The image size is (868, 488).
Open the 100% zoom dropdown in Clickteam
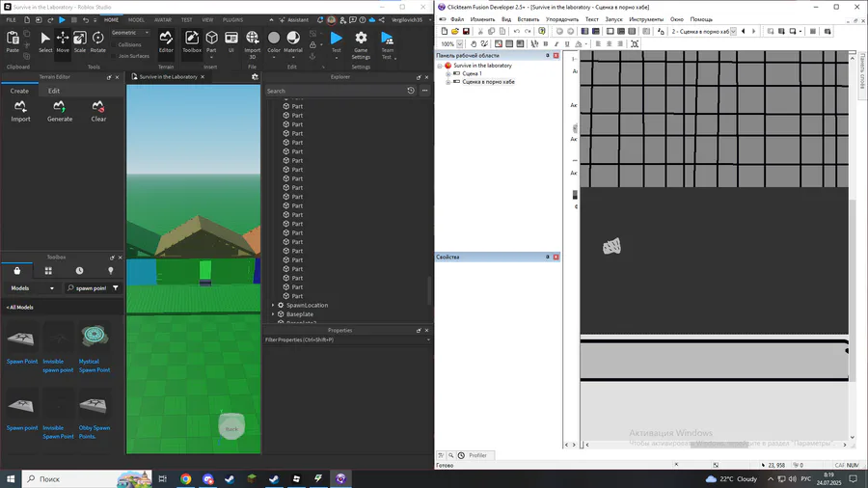click(x=459, y=43)
